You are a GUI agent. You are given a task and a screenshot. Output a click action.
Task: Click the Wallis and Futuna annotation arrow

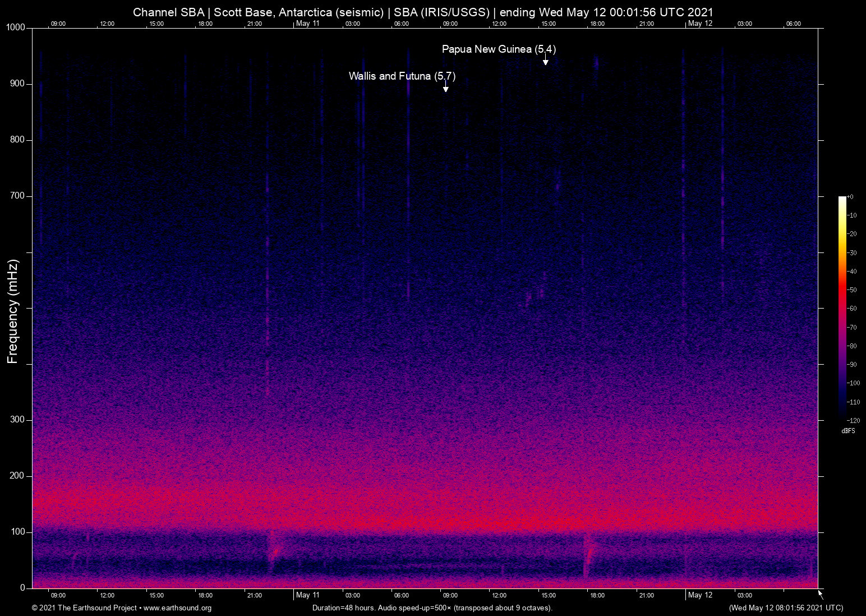tap(446, 86)
